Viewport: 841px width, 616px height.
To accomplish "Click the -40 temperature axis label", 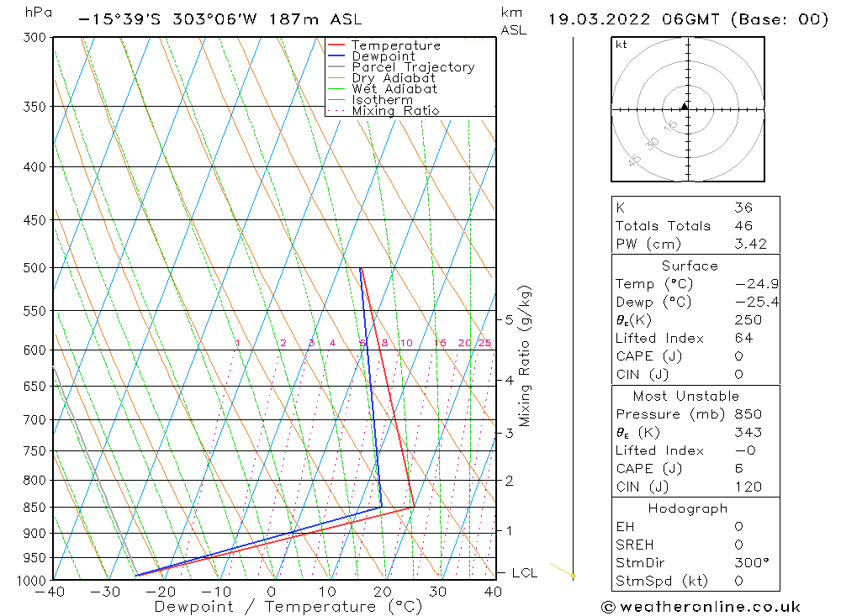I will [x=50, y=592].
